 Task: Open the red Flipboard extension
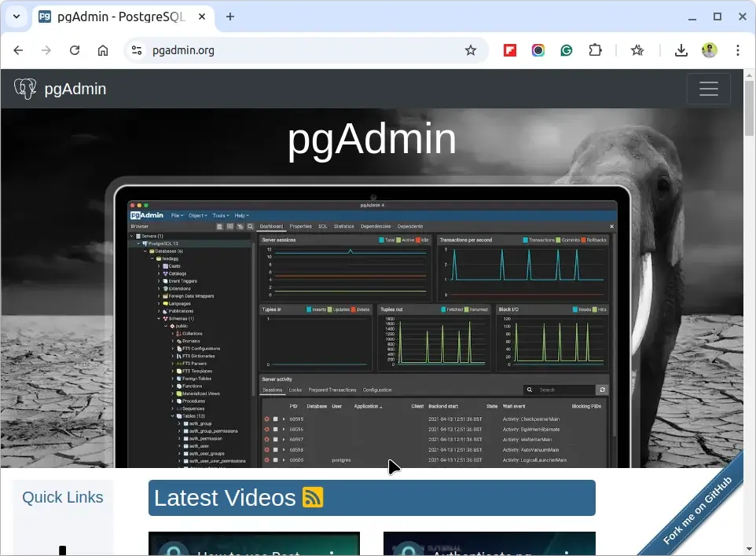(509, 50)
